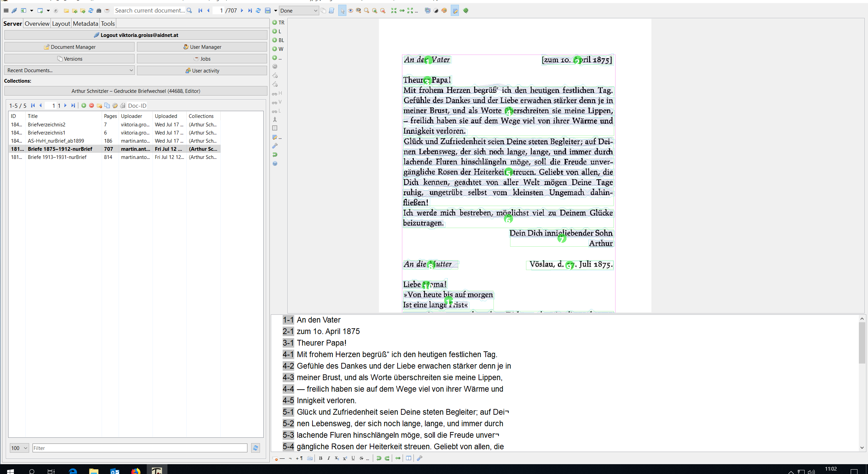Viewport: 868px width, 474px height.
Task: Open the Document Manager
Action: point(69,47)
